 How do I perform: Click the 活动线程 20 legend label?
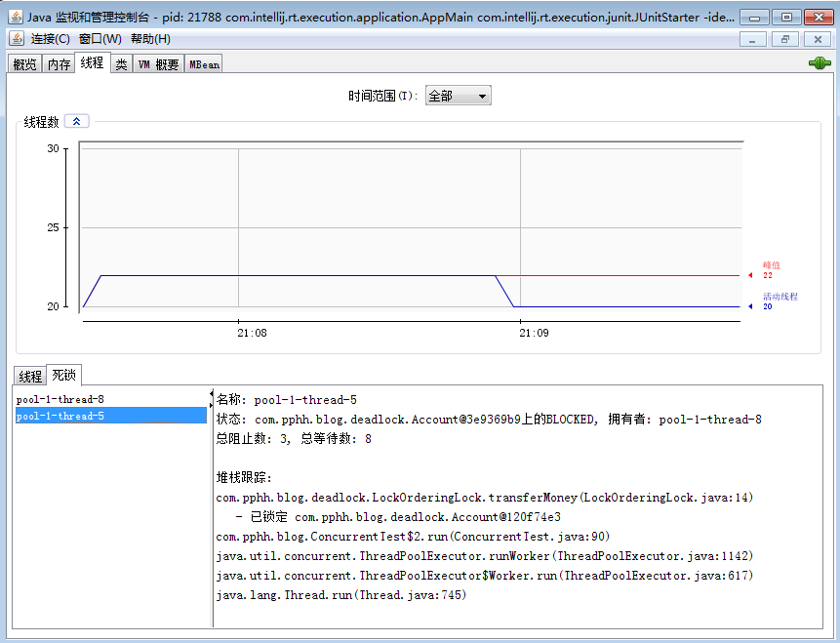point(780,301)
